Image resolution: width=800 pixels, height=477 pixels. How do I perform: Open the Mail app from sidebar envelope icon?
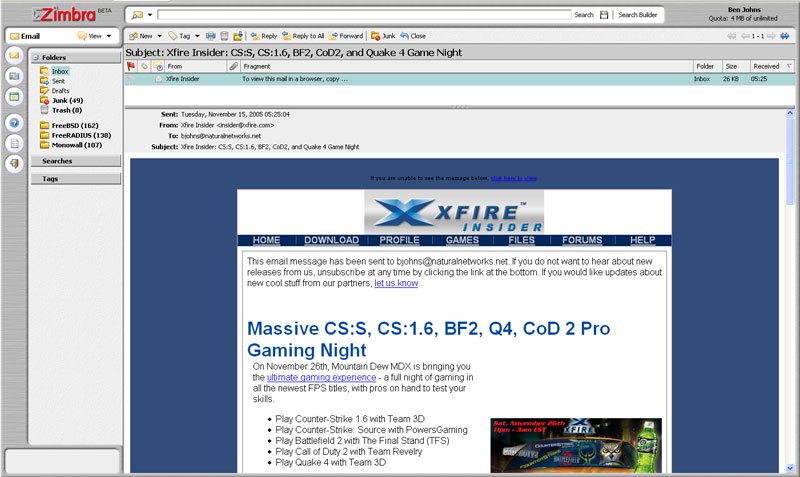click(14, 55)
